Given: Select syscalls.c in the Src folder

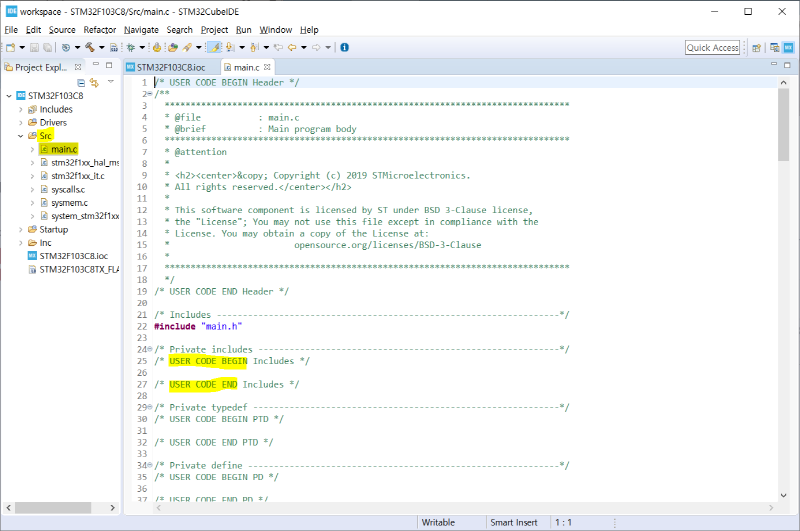Looking at the screenshot, I should 68,189.
